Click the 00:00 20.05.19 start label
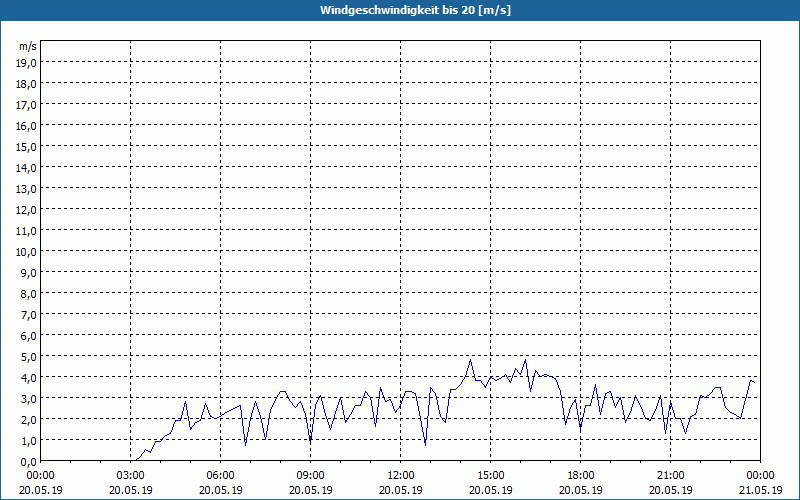The height and width of the screenshot is (500, 800). 41,483
